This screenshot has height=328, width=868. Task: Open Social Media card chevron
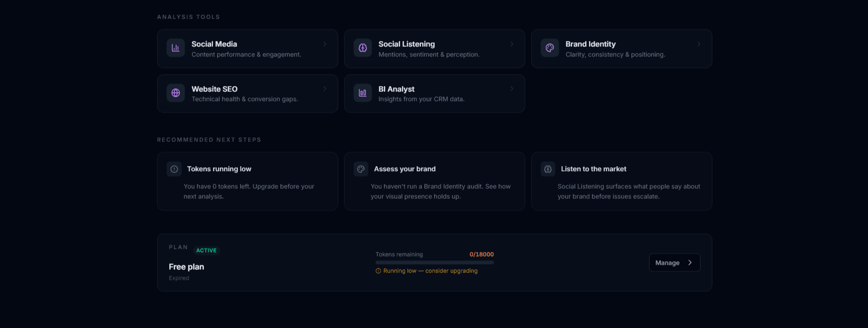pos(325,44)
